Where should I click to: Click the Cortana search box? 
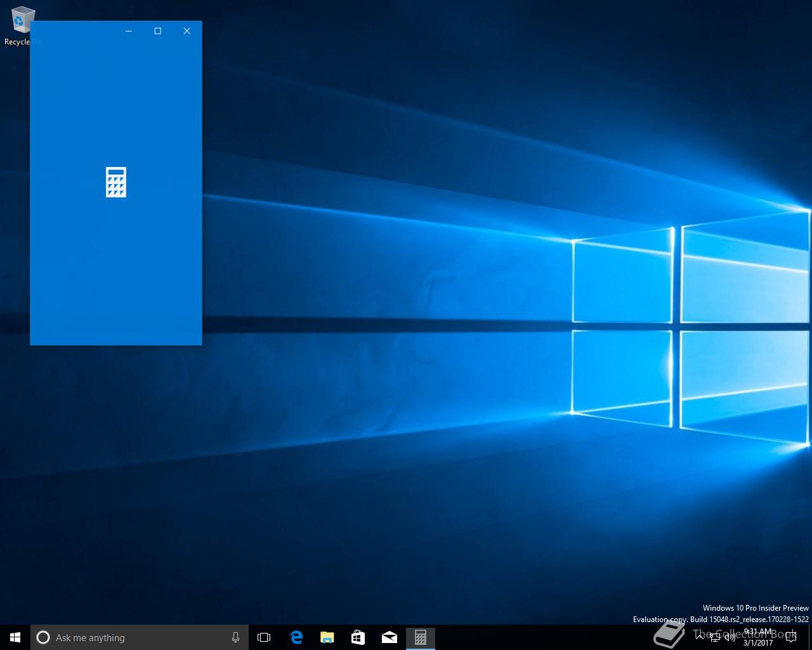139,637
